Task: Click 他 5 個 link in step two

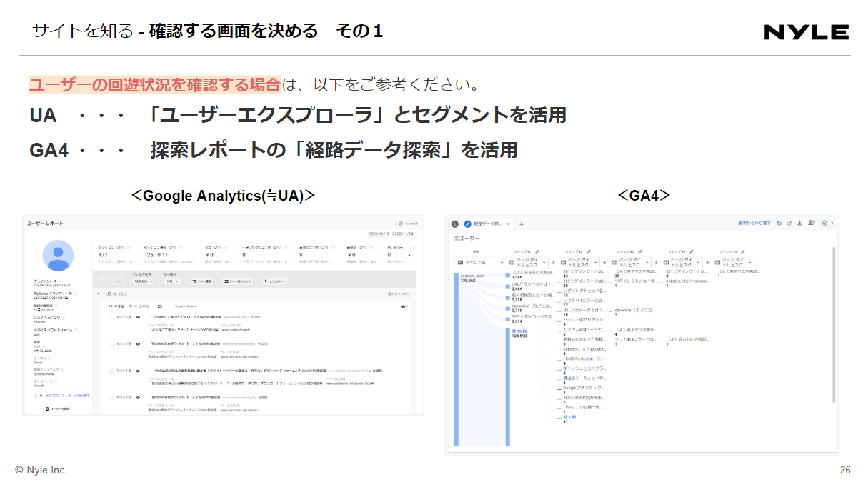Action: pos(570,416)
